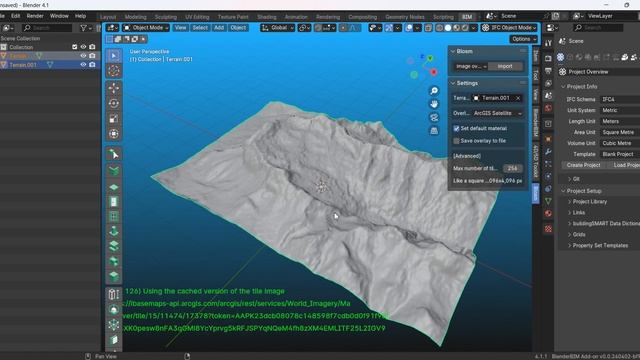
Task: Select the Cursor tool in viewport toolbar
Action: [114, 71]
